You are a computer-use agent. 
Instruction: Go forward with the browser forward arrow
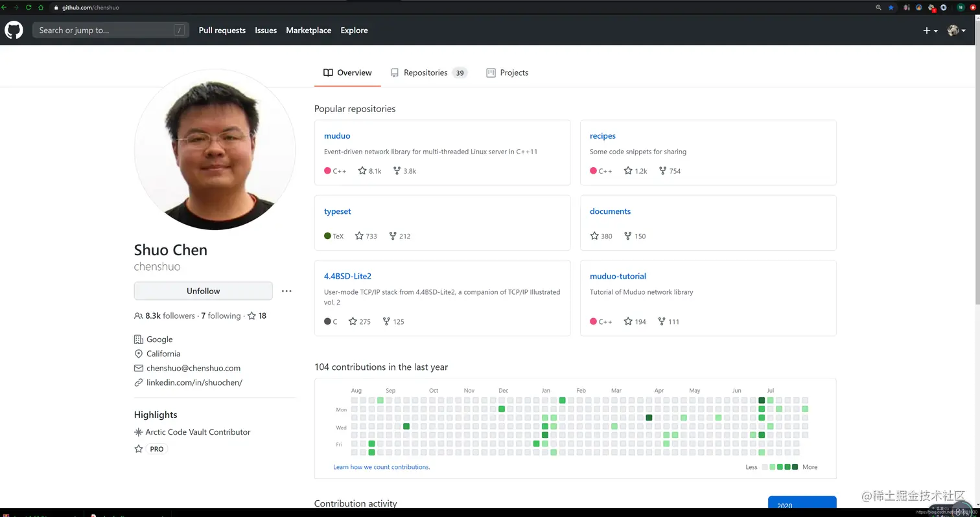pos(17,7)
